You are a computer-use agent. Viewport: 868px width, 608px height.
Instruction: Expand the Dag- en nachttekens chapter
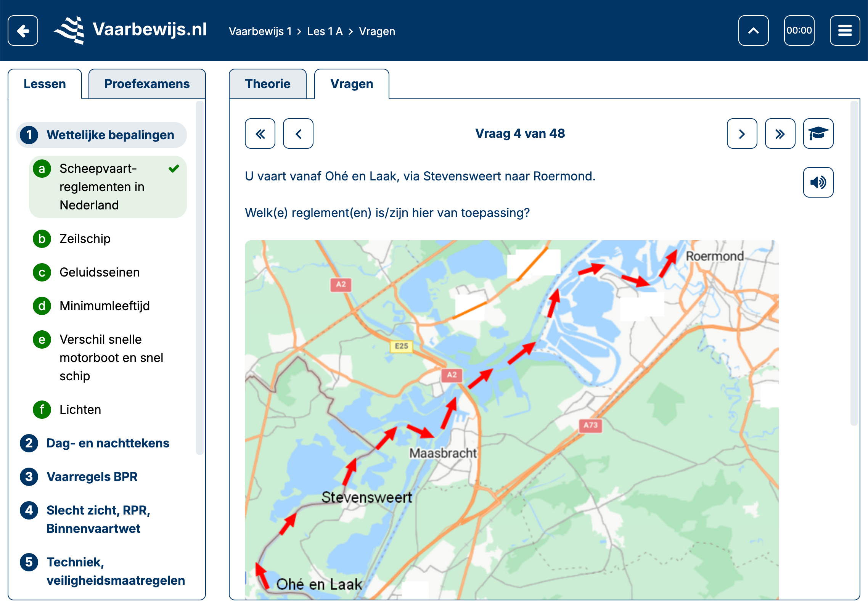(x=108, y=443)
